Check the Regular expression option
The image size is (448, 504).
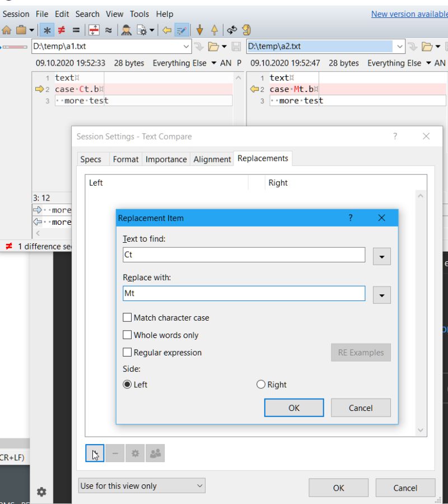point(127,352)
